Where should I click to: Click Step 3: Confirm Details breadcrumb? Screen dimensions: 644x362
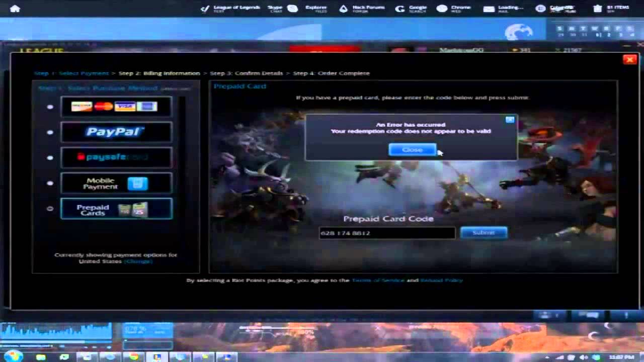coord(247,73)
